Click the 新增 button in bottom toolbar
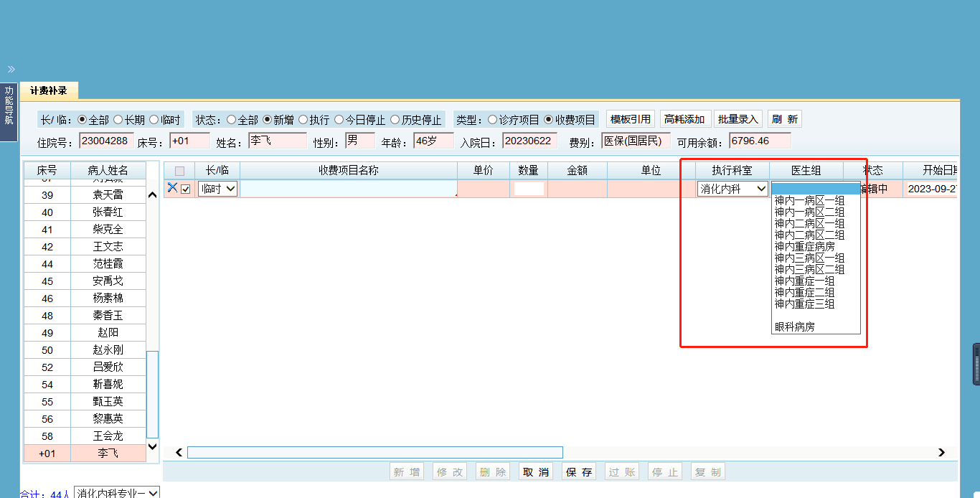980x498 pixels. (x=407, y=472)
